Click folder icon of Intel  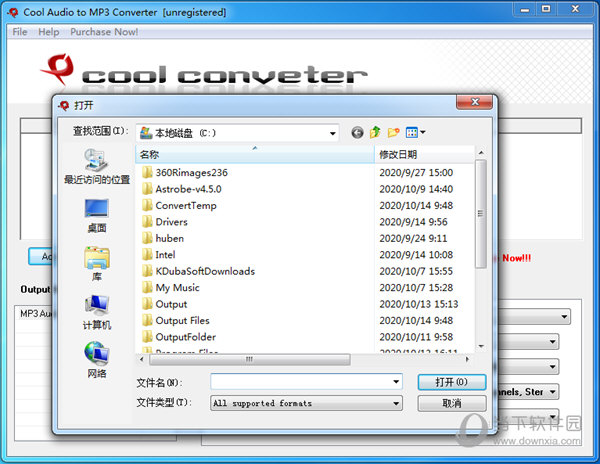point(147,255)
